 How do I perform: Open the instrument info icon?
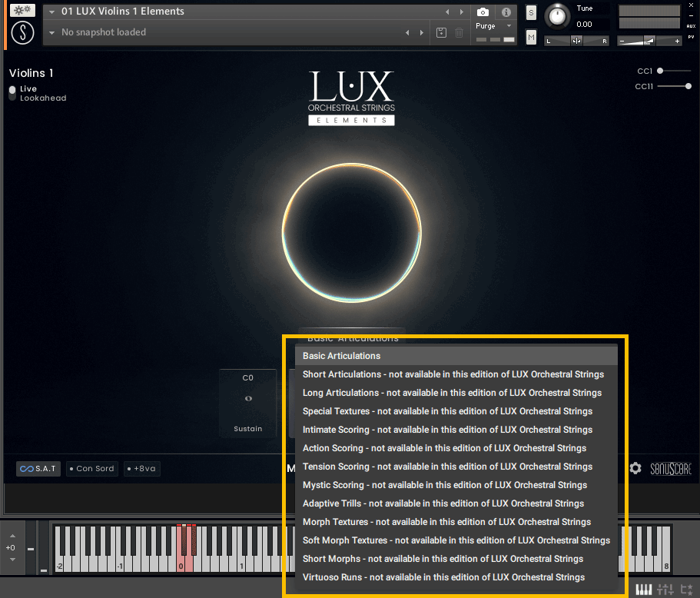[x=506, y=12]
